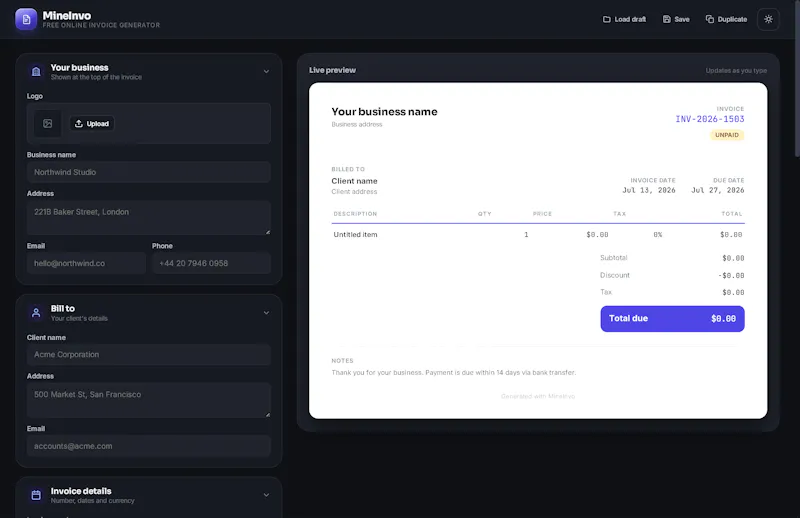Focus the business Email field
Viewport: 800px width, 518px height.
(86, 263)
